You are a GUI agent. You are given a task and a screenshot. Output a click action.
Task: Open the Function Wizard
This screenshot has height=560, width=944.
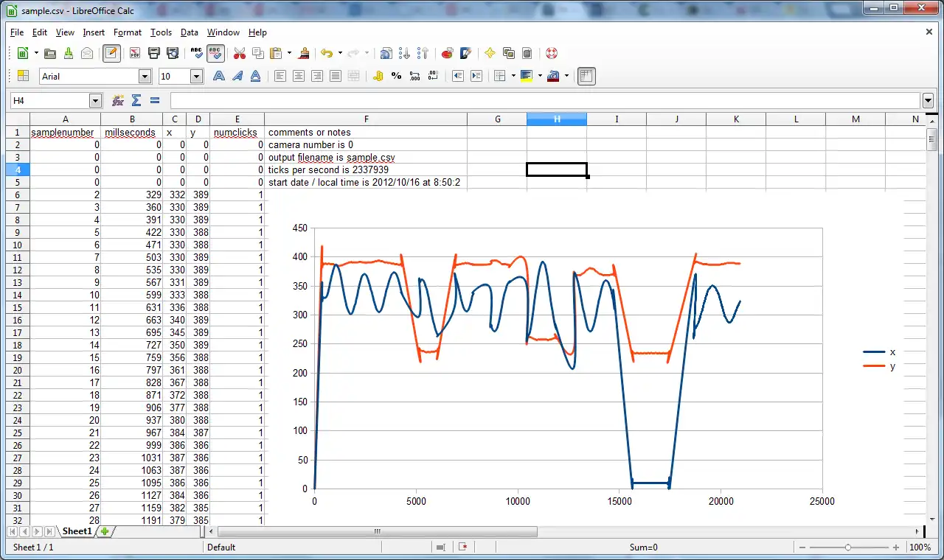coord(117,100)
